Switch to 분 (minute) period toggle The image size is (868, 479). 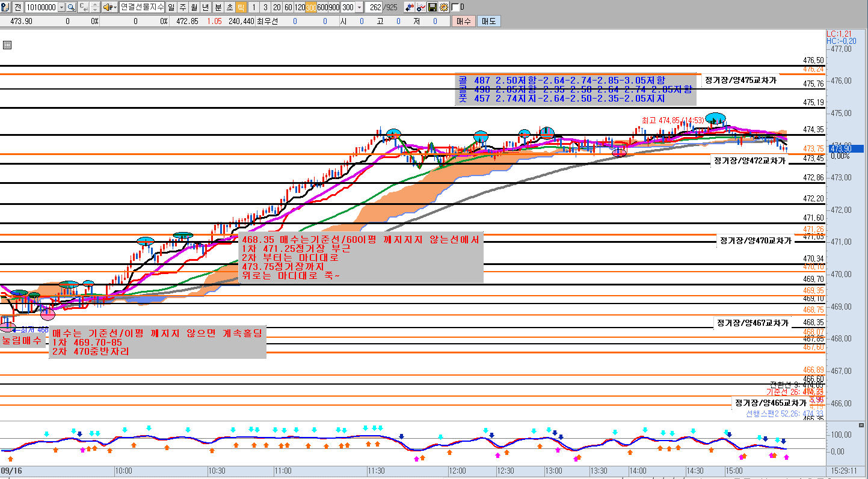tap(217, 7)
